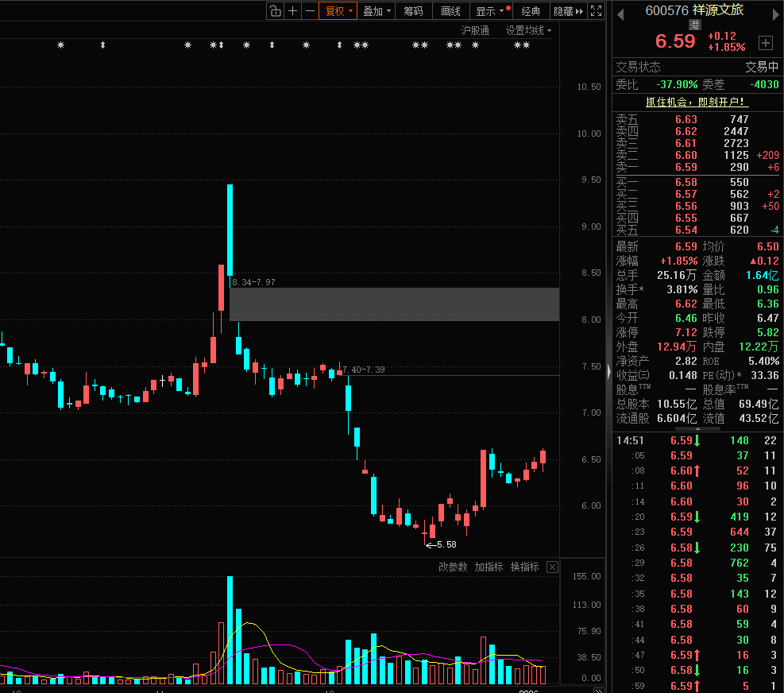Collapse the right quote panel divider

[x=609, y=371]
